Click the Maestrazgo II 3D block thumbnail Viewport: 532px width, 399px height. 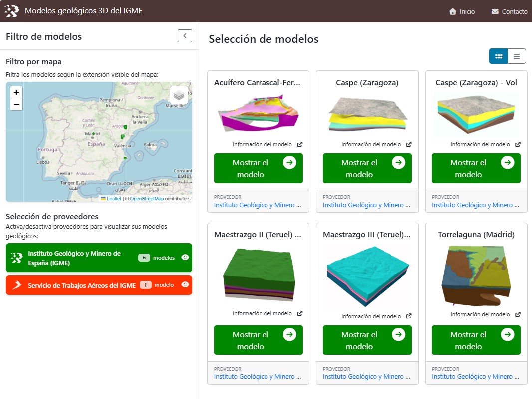258,275
